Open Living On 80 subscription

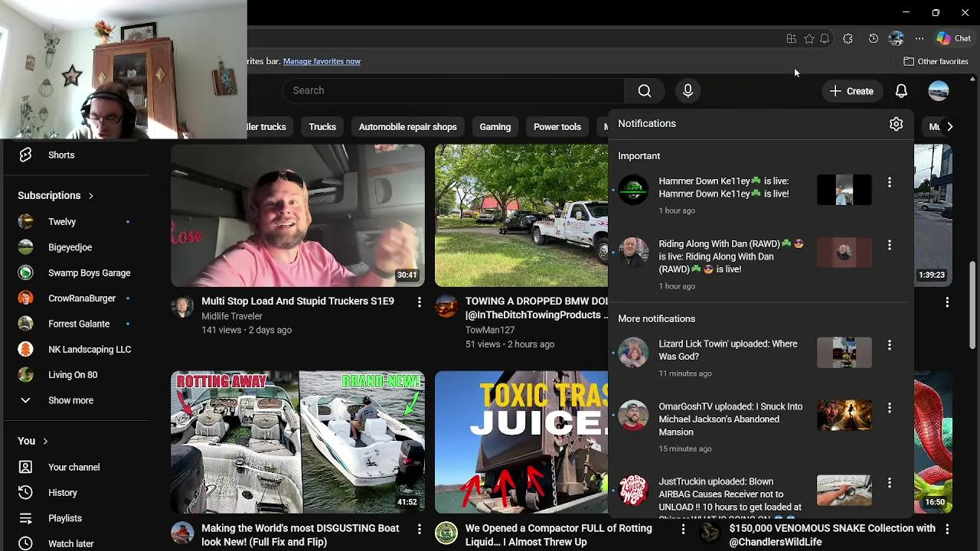coord(73,375)
